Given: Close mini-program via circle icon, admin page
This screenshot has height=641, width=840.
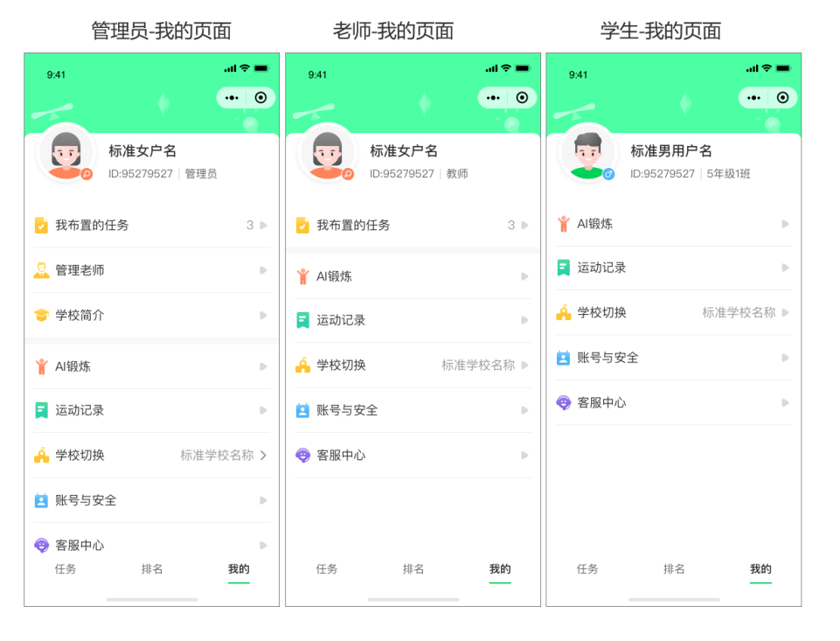Looking at the screenshot, I should [260, 98].
